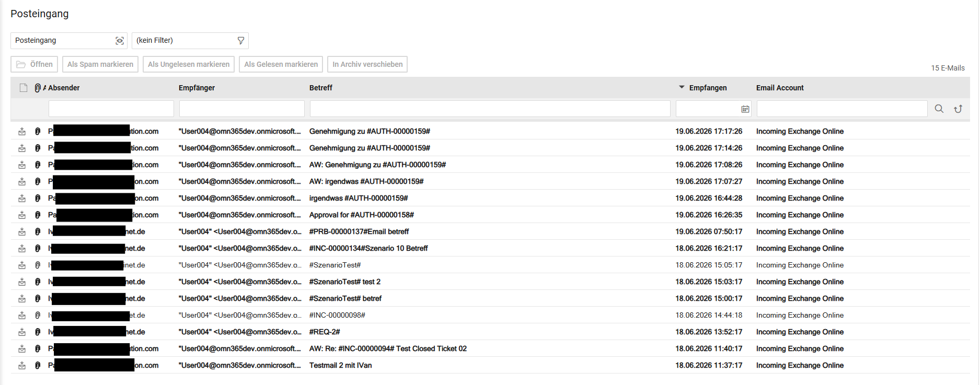Click inbox icon of #SzenarioTest# test 2 email
The width and height of the screenshot is (980, 385).
[x=22, y=282]
